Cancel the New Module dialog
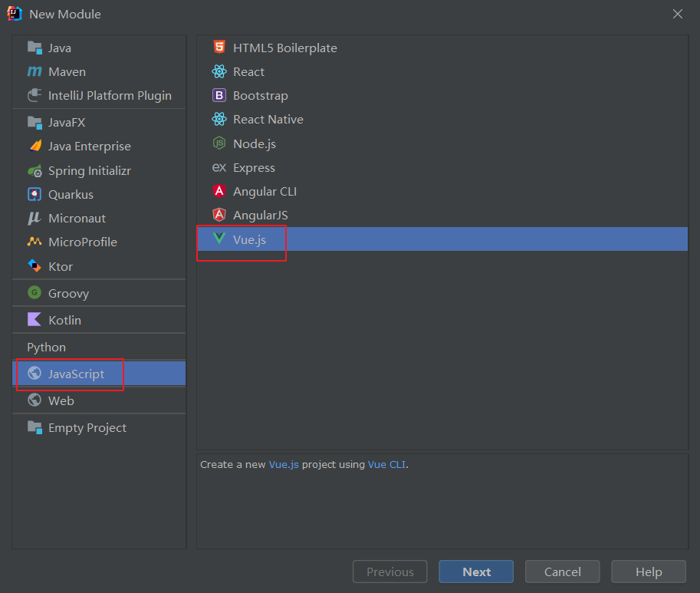The width and height of the screenshot is (700, 593). (563, 572)
